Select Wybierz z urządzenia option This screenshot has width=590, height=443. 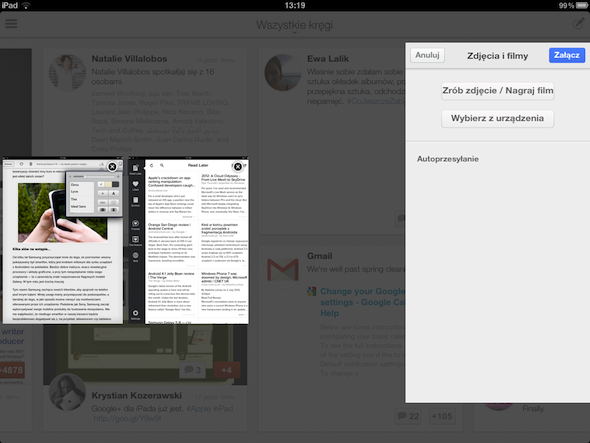pos(497,119)
